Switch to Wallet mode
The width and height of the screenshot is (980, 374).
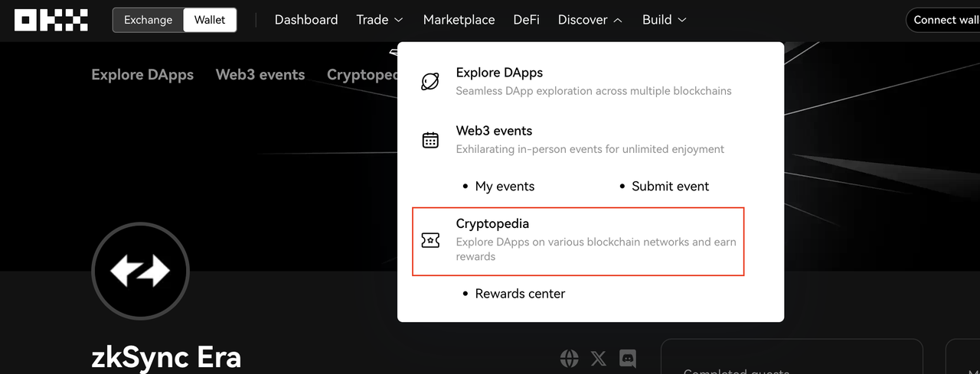pyautogui.click(x=210, y=20)
